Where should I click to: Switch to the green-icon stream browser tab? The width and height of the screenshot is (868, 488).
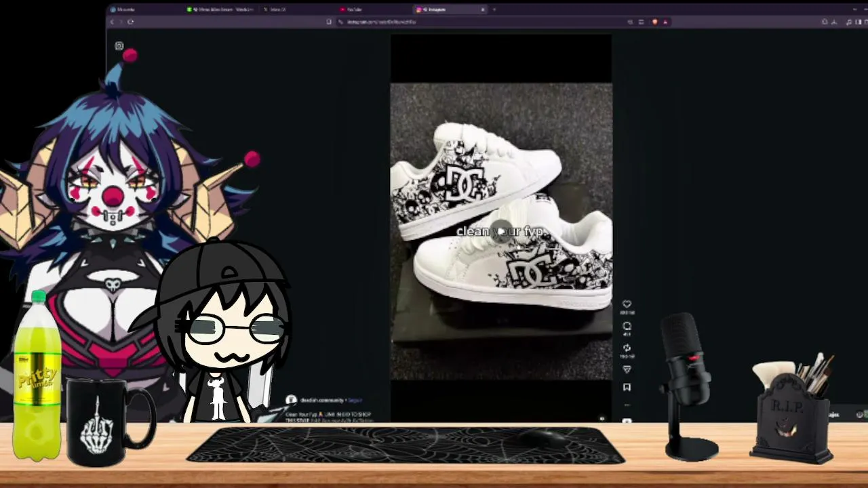click(221, 9)
